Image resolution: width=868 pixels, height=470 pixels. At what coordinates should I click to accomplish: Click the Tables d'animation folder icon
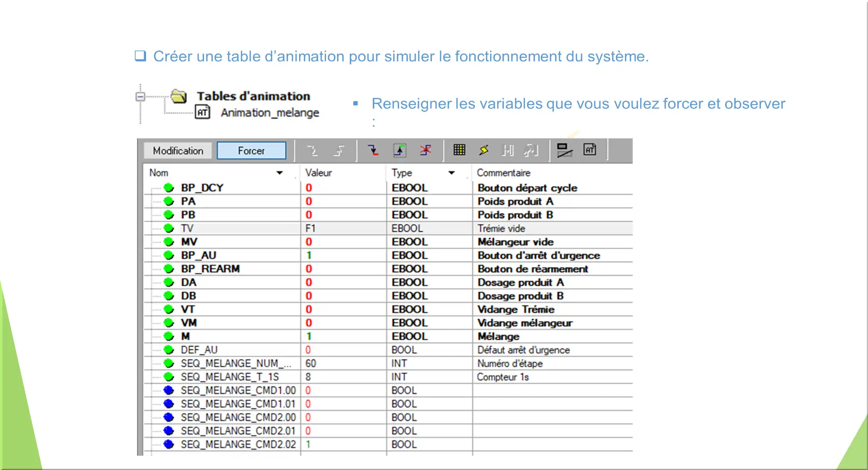click(179, 96)
